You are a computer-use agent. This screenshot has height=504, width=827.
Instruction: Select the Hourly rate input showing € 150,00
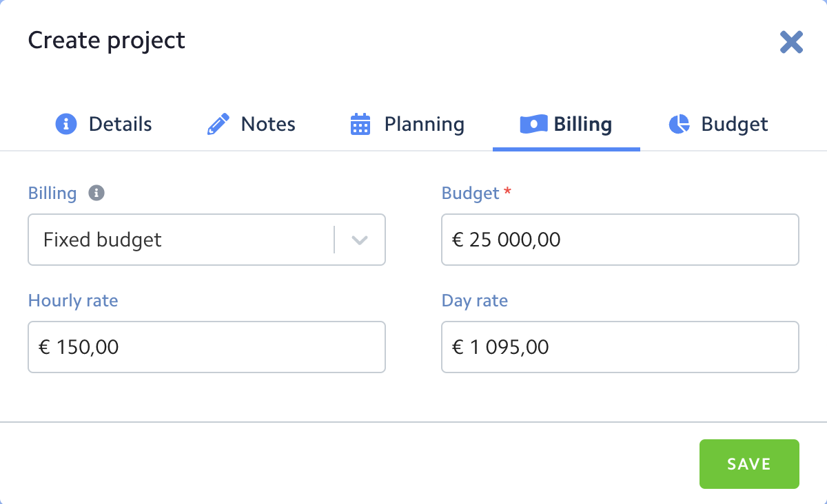206,347
